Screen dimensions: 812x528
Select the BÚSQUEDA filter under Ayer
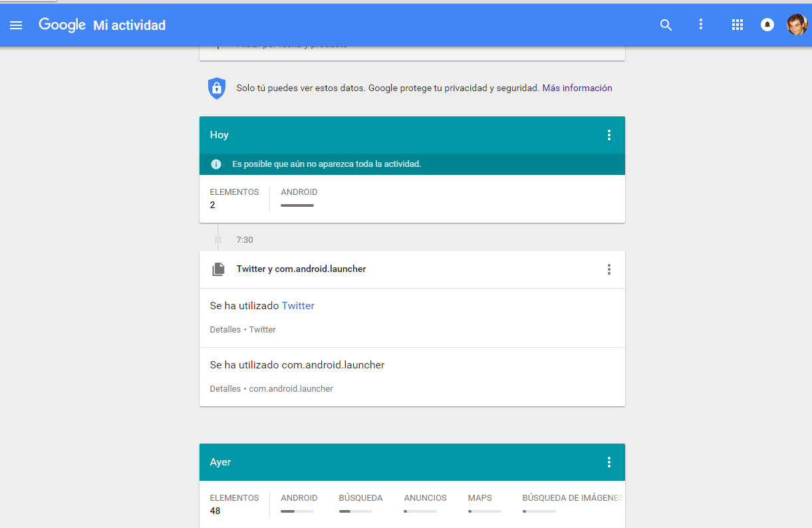point(360,498)
